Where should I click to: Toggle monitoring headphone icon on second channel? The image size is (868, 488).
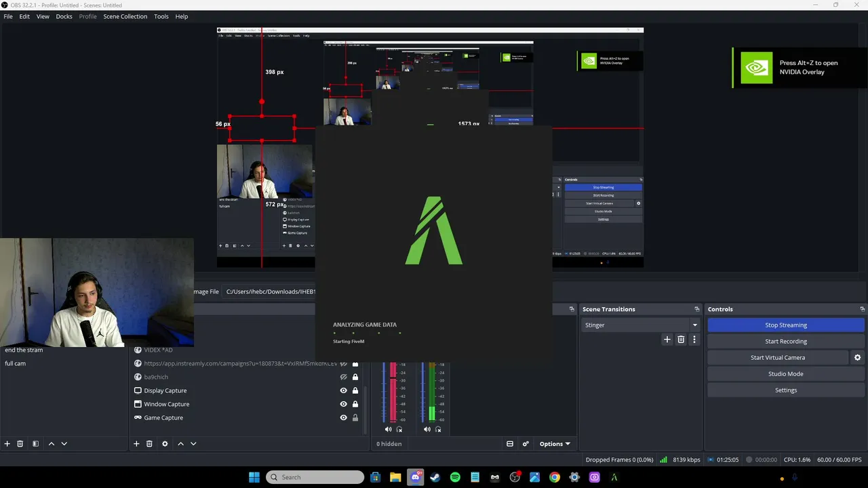[x=437, y=429]
